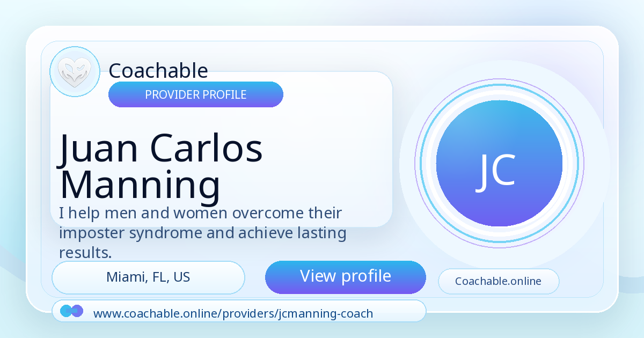Image resolution: width=644 pixels, height=338 pixels.
Task: Open the View profile button
Action: [x=346, y=277]
